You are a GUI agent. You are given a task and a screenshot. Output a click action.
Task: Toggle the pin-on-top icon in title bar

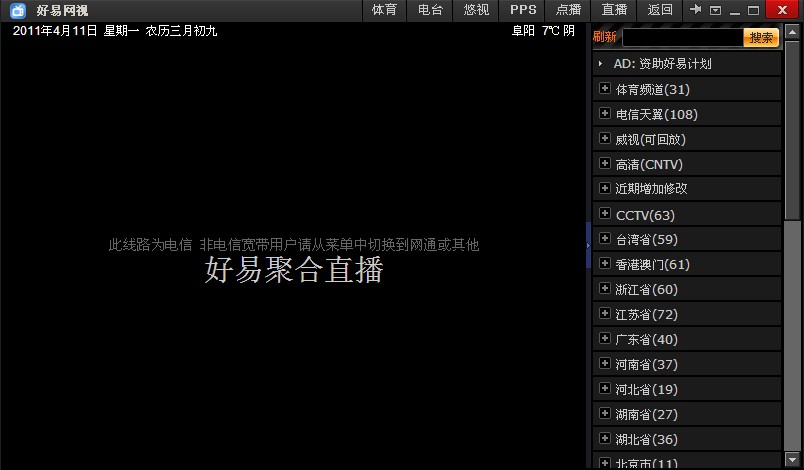point(695,10)
